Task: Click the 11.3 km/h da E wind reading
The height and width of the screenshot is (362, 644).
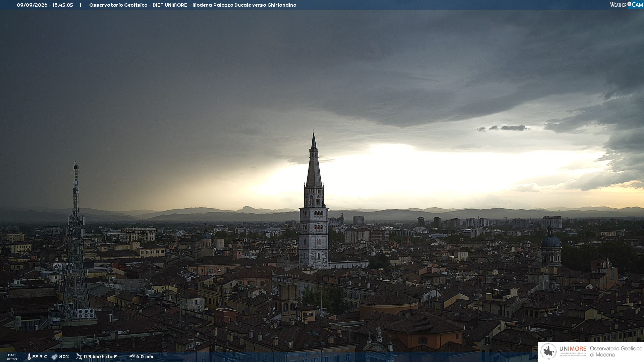Action: click(100, 357)
